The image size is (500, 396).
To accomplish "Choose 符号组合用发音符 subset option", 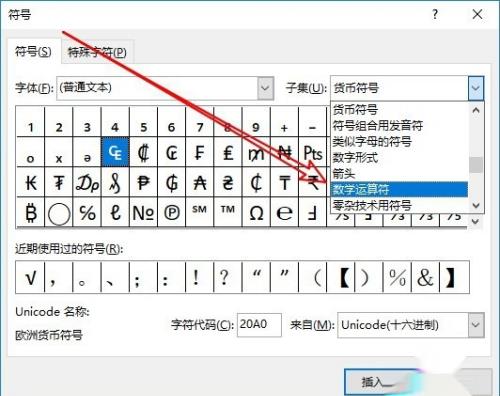I will [399, 126].
